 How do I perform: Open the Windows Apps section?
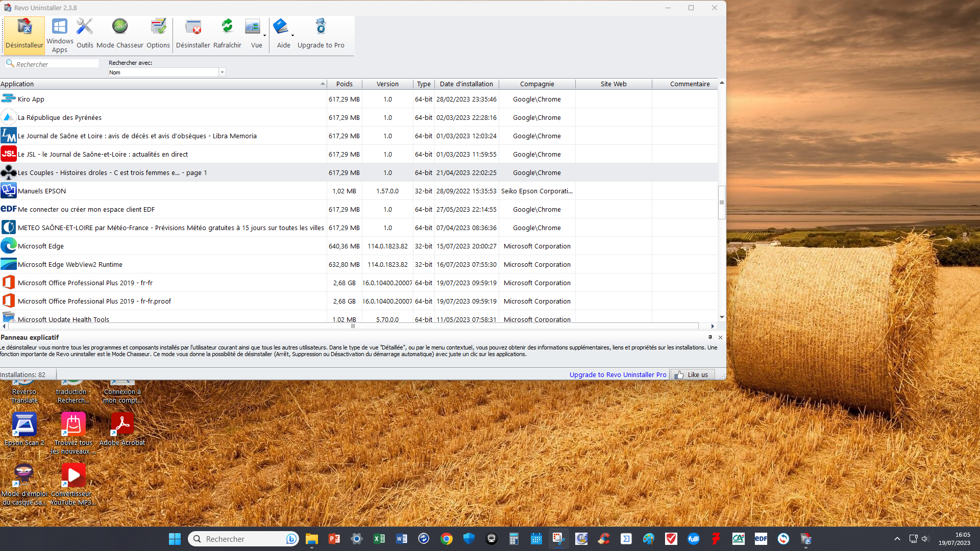click(x=60, y=35)
